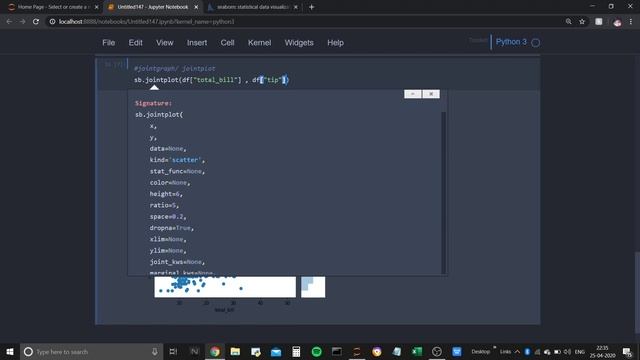Bookmark this page with the star icon
The width and height of the screenshot is (640, 360).
(x=582, y=21)
